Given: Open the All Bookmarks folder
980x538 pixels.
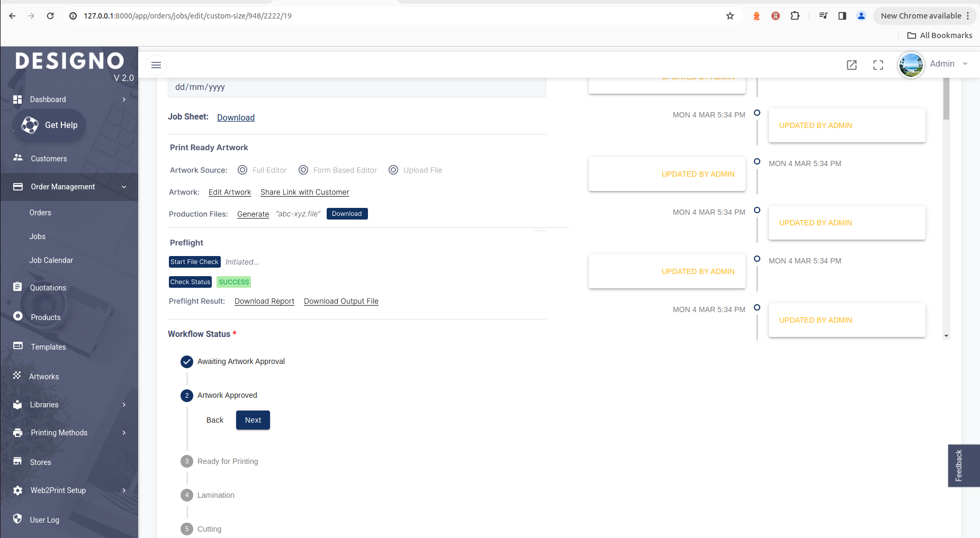Looking at the screenshot, I should pos(940,35).
